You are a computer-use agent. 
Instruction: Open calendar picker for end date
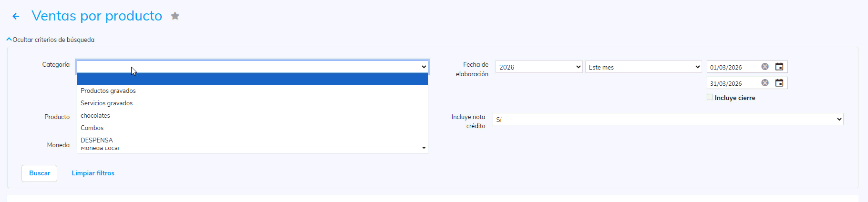click(x=779, y=83)
